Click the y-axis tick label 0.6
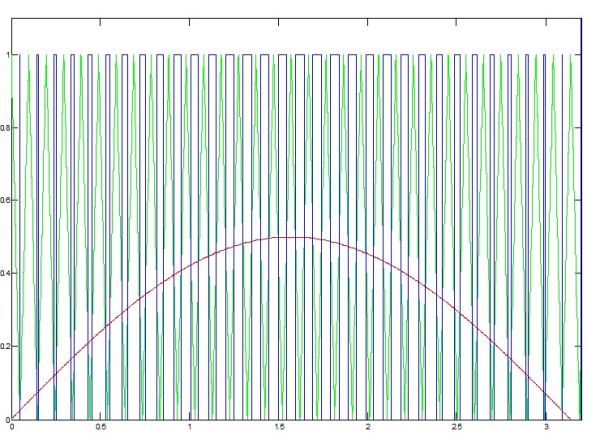The height and width of the screenshot is (444, 600). (4, 201)
